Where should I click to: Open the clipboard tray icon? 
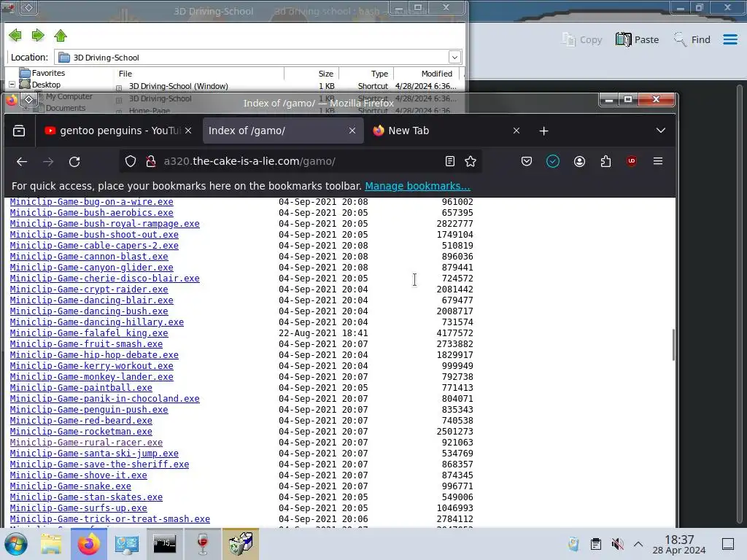(x=595, y=544)
